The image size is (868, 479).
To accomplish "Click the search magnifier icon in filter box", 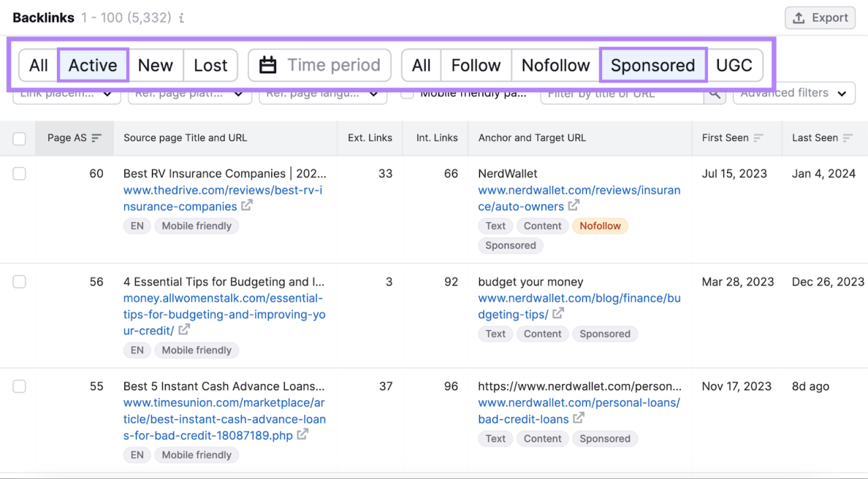I will pyautogui.click(x=714, y=94).
